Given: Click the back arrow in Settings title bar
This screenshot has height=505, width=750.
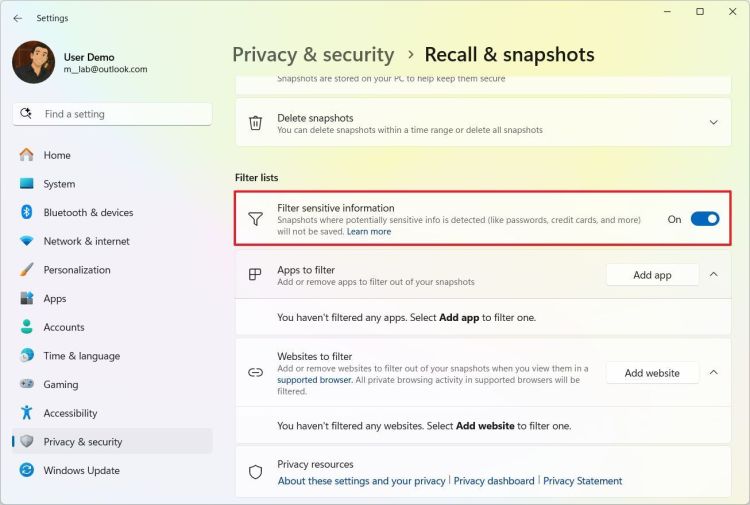Looking at the screenshot, I should coord(17,18).
